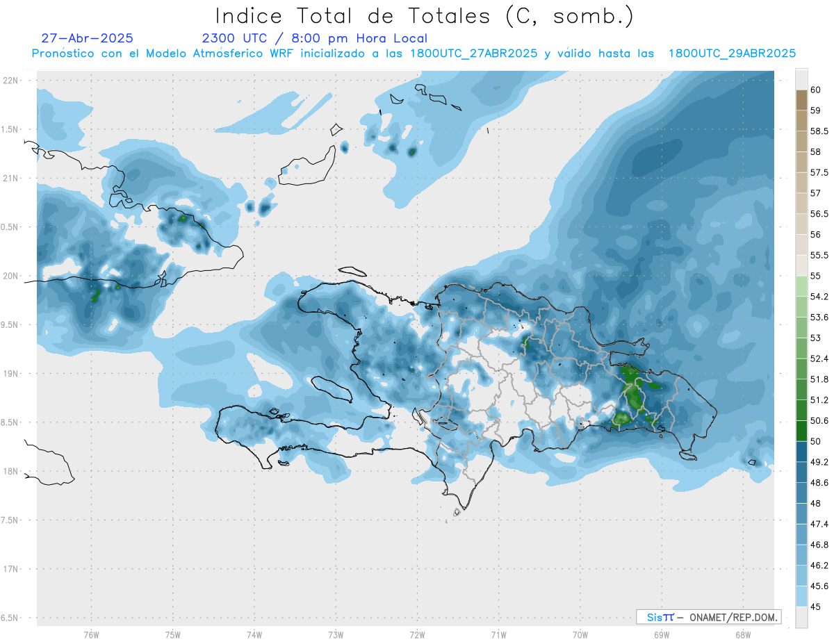Click the colorbar value '51.8'
This screenshot has width=834, height=644.
tap(819, 379)
